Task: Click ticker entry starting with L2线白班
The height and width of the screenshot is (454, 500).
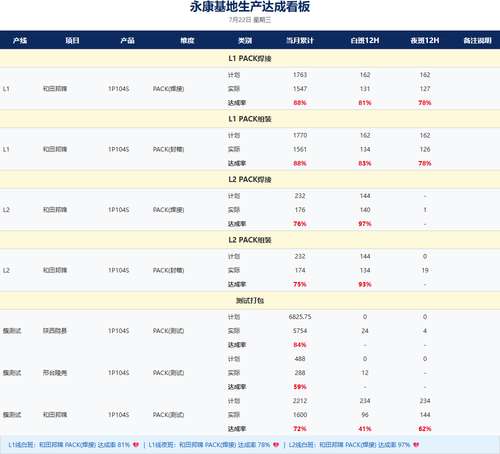Action: [x=354, y=445]
